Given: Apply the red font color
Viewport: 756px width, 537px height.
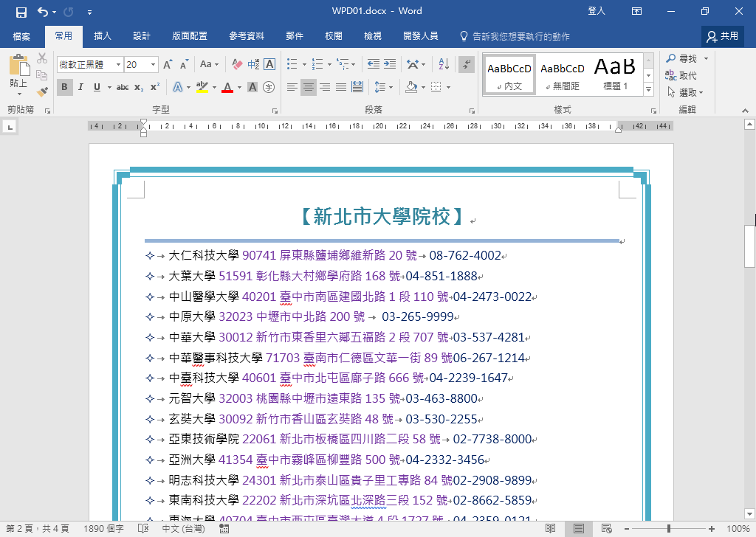Looking at the screenshot, I should [227, 87].
